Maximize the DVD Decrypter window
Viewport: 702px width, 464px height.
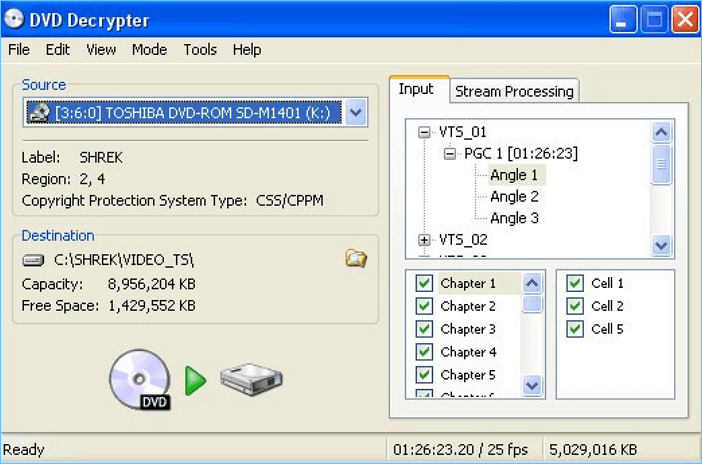point(654,19)
